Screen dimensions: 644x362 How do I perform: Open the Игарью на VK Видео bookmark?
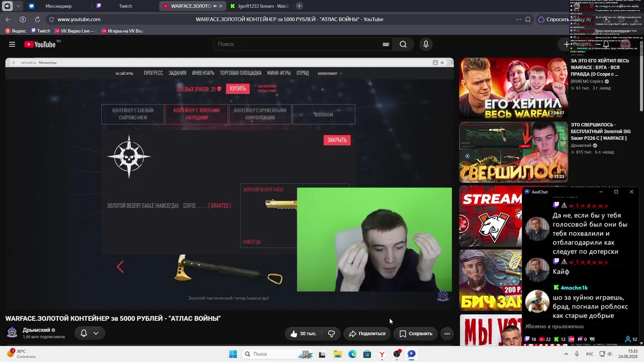coord(122,31)
